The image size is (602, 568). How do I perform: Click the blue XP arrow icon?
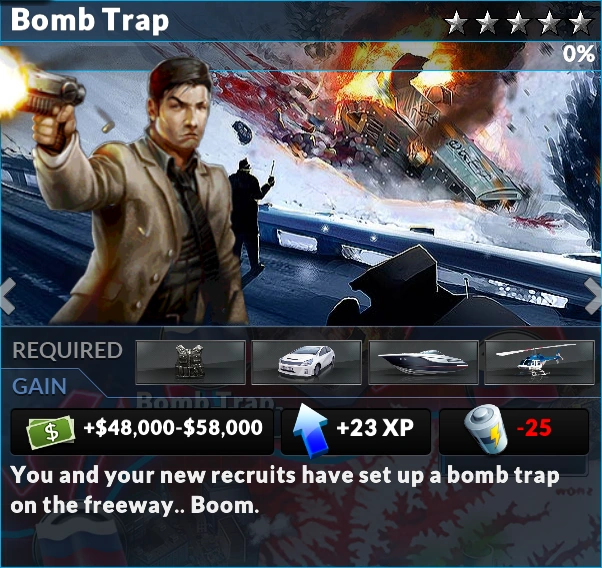[x=311, y=431]
